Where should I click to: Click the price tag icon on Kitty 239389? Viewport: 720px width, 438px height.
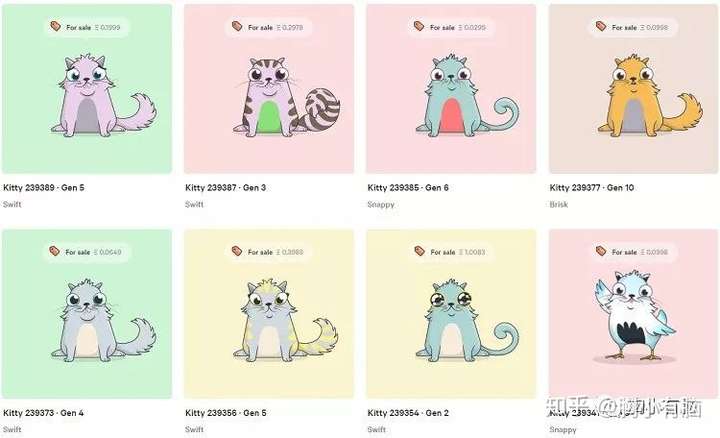[x=56, y=26]
